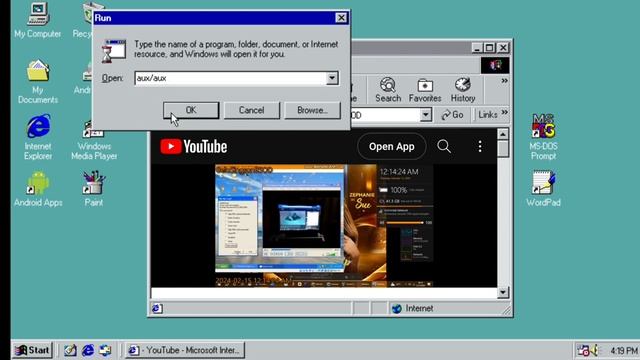640x360 pixels.
Task: Click the YouTube search magnifier icon
Action: (x=444, y=146)
